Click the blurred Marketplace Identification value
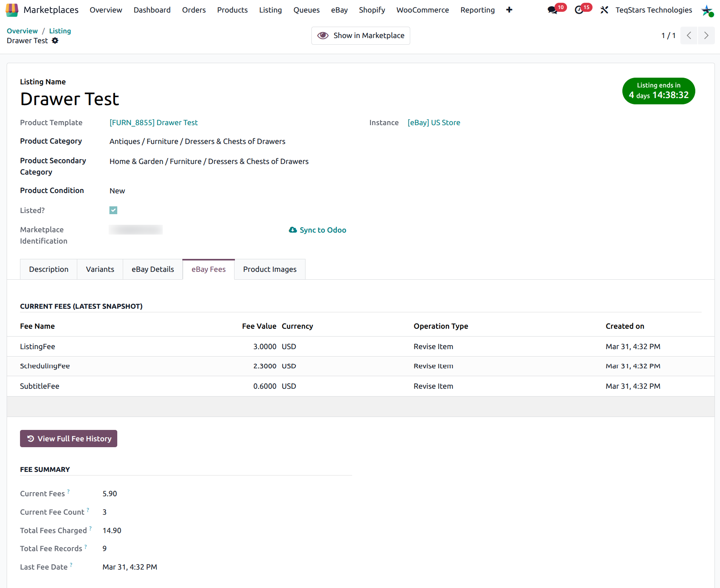This screenshot has width=720, height=588. (x=136, y=230)
